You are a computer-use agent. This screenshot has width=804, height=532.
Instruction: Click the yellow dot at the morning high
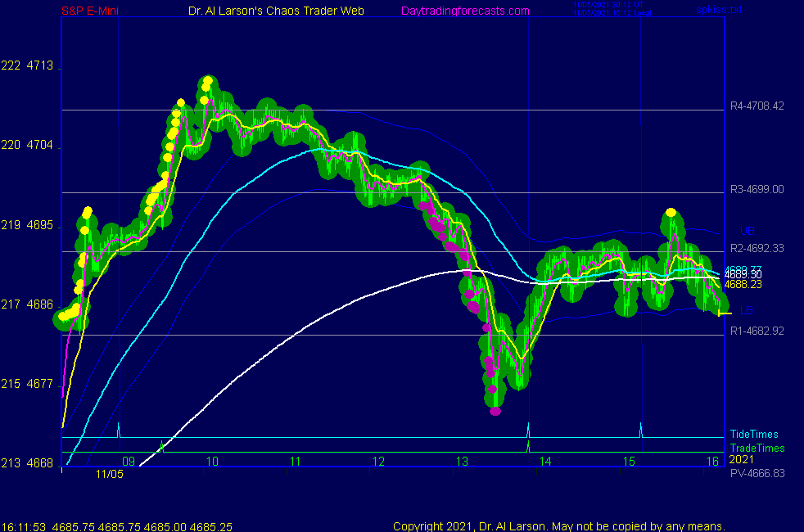click(x=208, y=80)
